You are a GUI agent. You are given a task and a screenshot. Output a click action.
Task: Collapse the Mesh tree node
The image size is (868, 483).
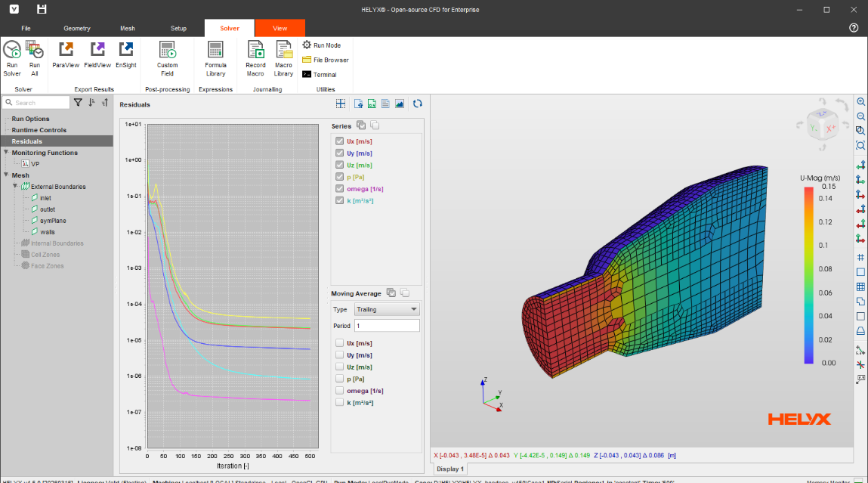(x=6, y=175)
